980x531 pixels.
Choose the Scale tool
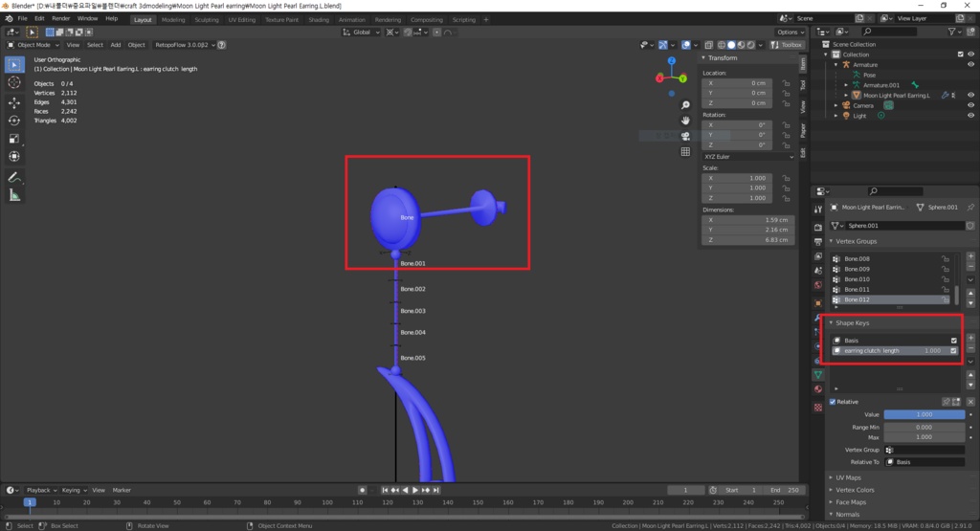(x=14, y=139)
